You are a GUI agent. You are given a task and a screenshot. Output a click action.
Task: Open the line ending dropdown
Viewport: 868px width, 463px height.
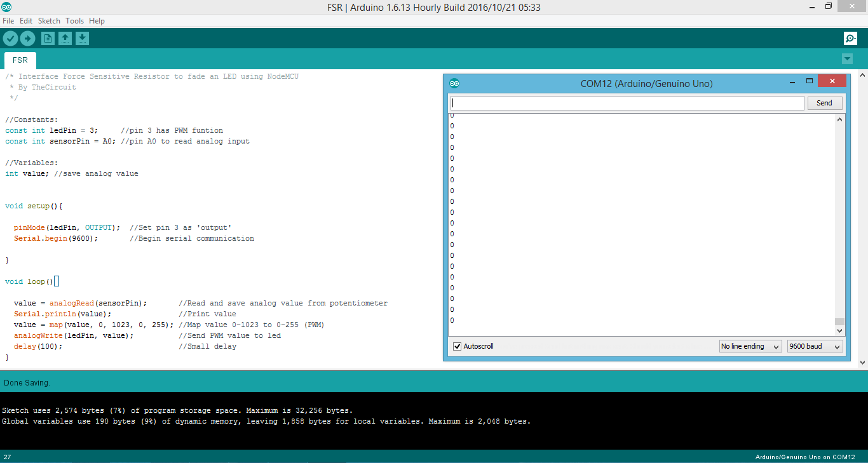[x=750, y=346]
